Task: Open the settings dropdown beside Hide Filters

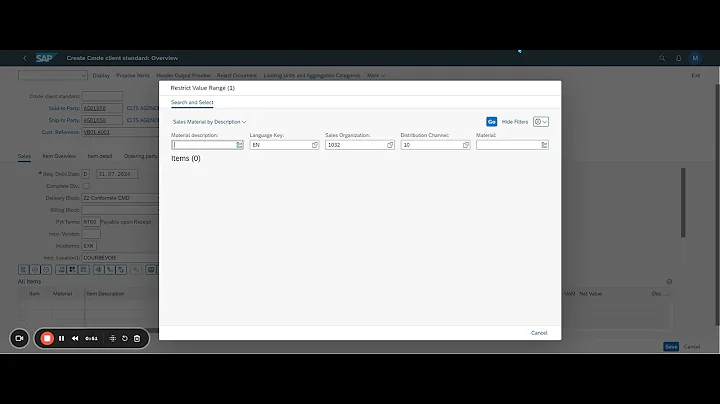Action: point(541,122)
